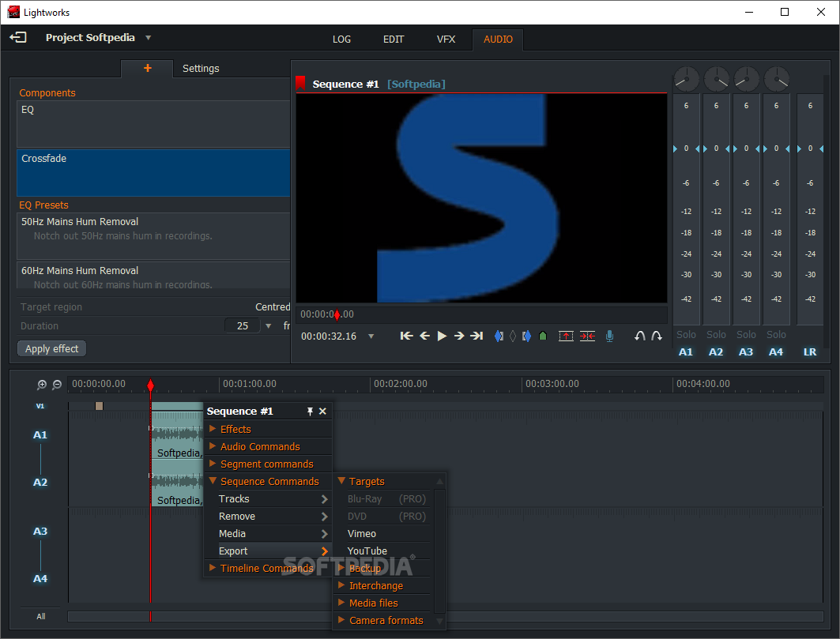The height and width of the screenshot is (639, 840).
Task: Redo the last action
Action: pos(657,336)
